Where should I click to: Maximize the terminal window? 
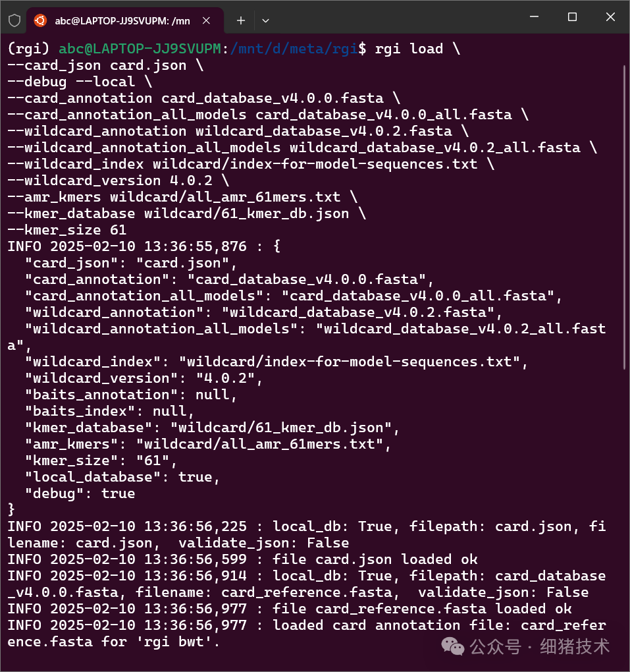(x=572, y=17)
